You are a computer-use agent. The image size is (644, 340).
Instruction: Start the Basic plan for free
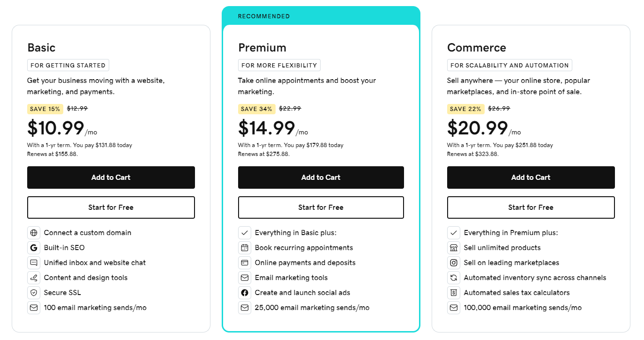tap(111, 207)
